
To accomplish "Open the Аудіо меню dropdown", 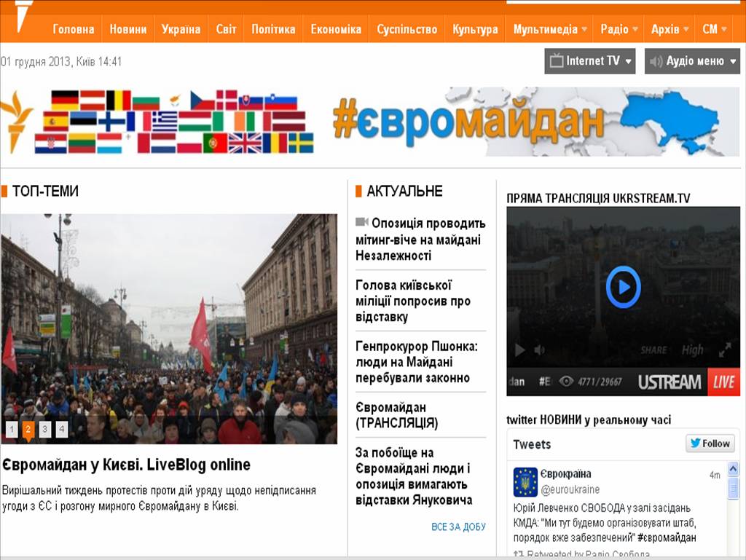I will (x=692, y=61).
